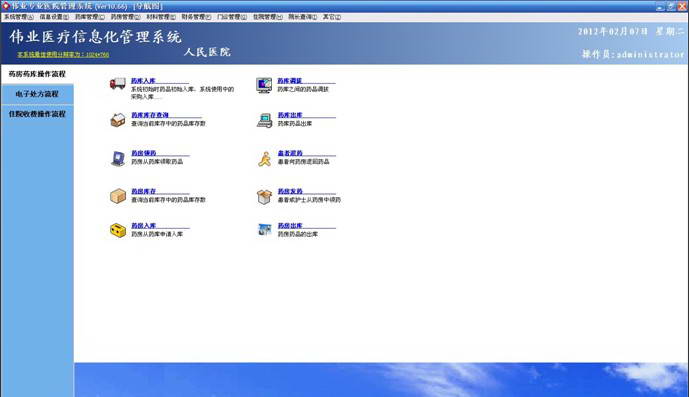Screen dimensions: 689x397
Task: Open the 材料管理 menu
Action: click(161, 17)
